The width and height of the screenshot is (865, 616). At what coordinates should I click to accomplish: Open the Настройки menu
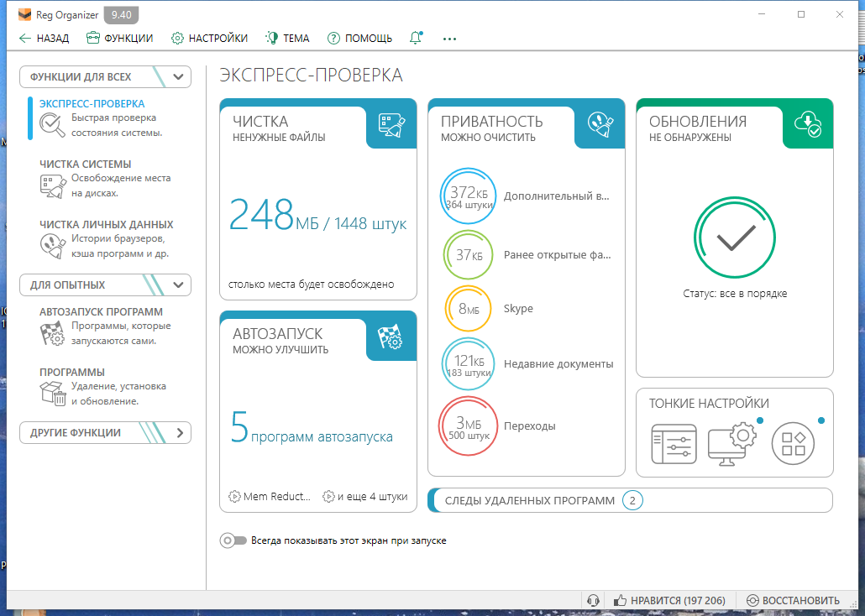coord(208,38)
